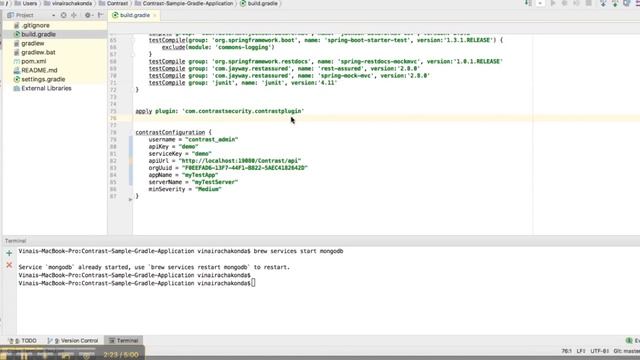Viewport: 640px width, 360px height.
Task: Select build.gradle in the project tree
Action: [38, 34]
